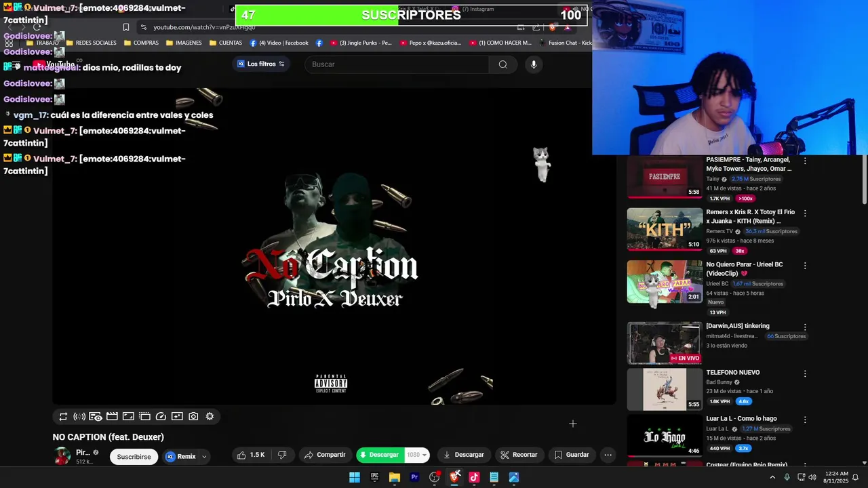The height and width of the screenshot is (488, 868).
Task: Open the COMO HACER M... bookmark
Action: [x=500, y=43]
